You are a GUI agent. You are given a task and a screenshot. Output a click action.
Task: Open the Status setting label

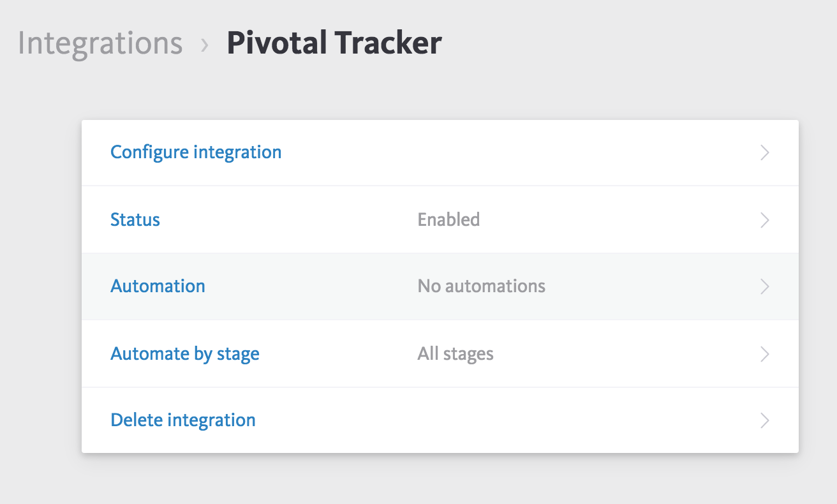tap(135, 219)
